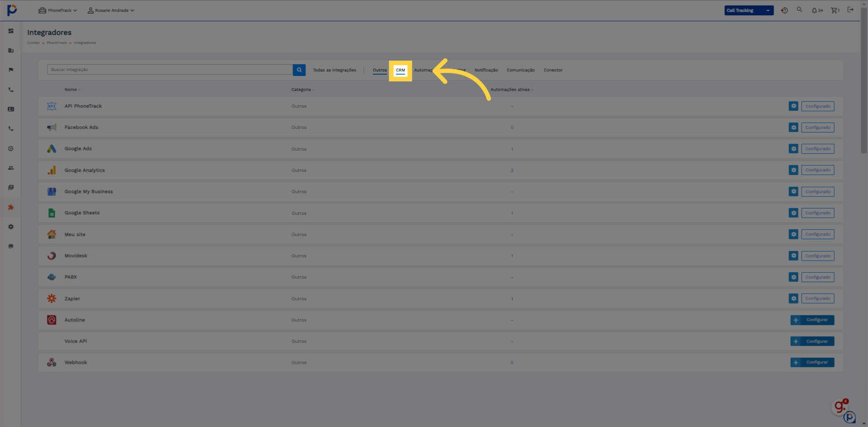Click the Webhook logo icon
Screen dimensions: 868x427
(x=52, y=362)
